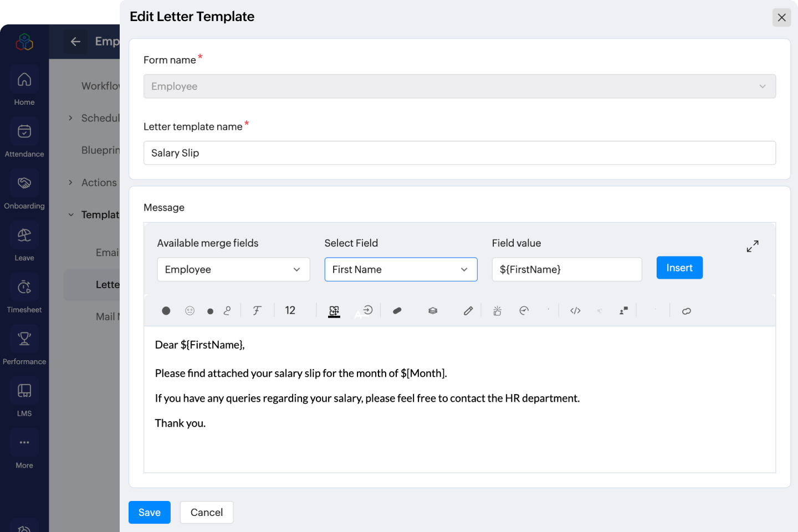Save the letter template
The image size is (798, 532).
(150, 513)
